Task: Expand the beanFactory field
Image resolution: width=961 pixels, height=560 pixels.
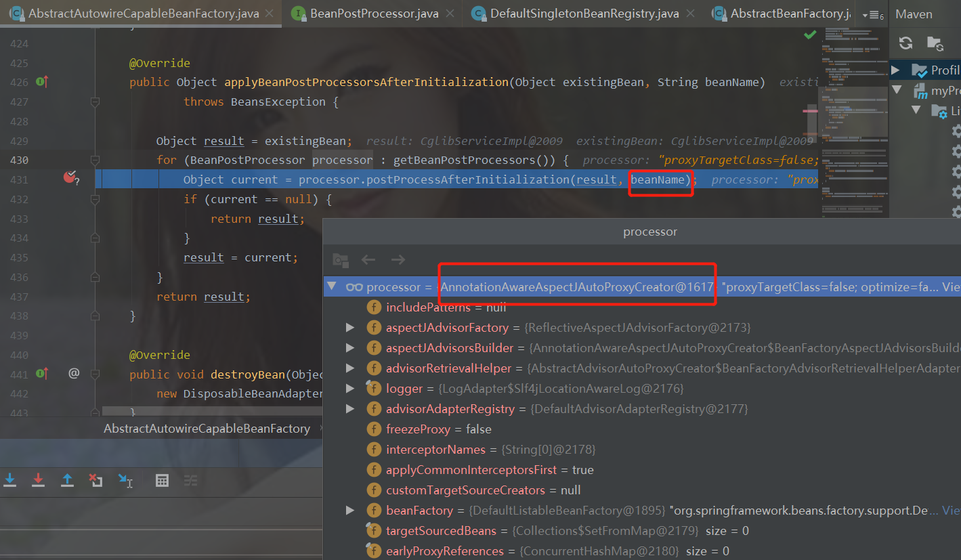Action: [x=350, y=511]
